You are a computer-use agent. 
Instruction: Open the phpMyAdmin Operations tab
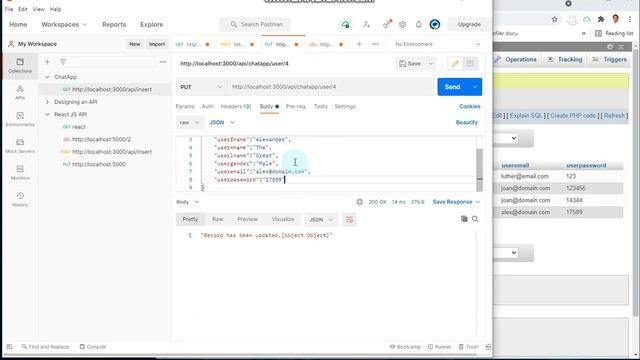515,60
